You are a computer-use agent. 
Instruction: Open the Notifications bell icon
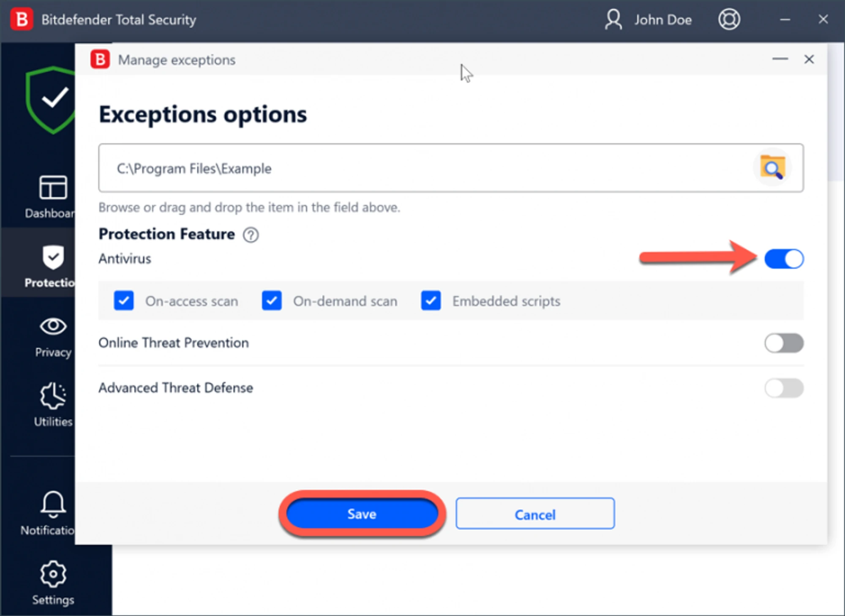pos(53,505)
